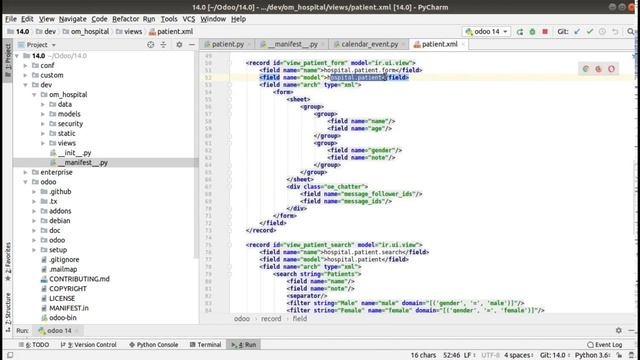Switch to __manifest__.py editor tab
The image size is (640, 360).
(292, 44)
